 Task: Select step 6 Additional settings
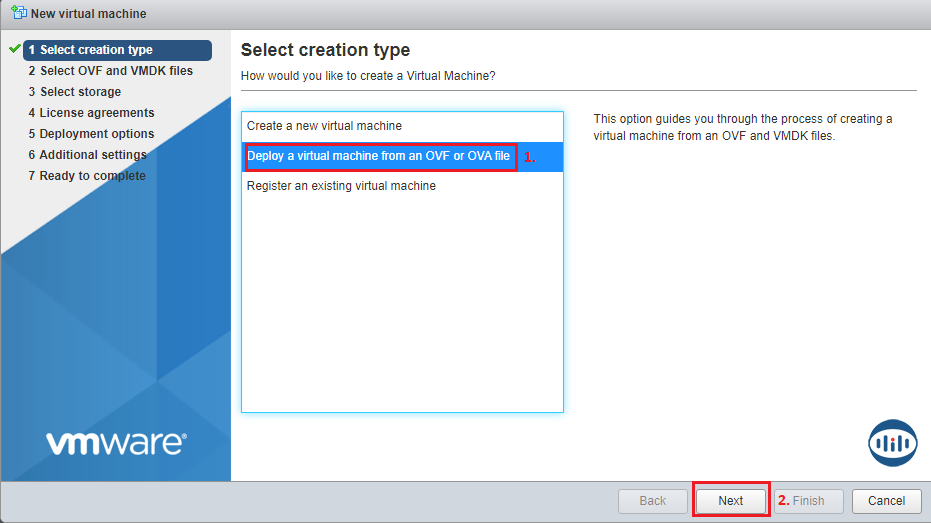87,155
